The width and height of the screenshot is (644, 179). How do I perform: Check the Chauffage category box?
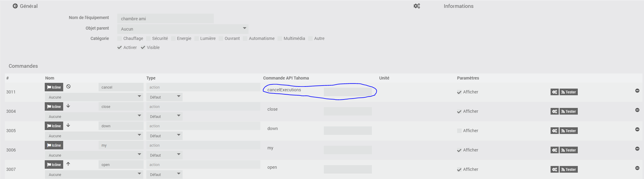pyautogui.click(x=120, y=38)
